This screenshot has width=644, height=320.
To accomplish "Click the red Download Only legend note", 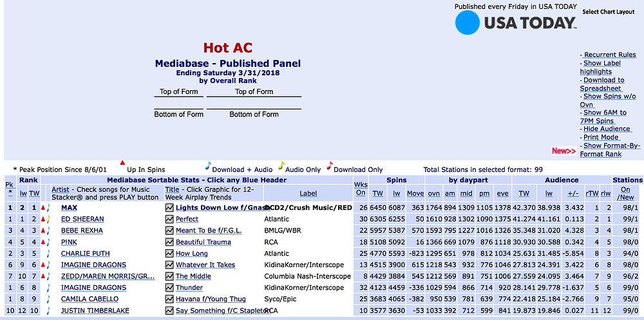I will point(329,165).
